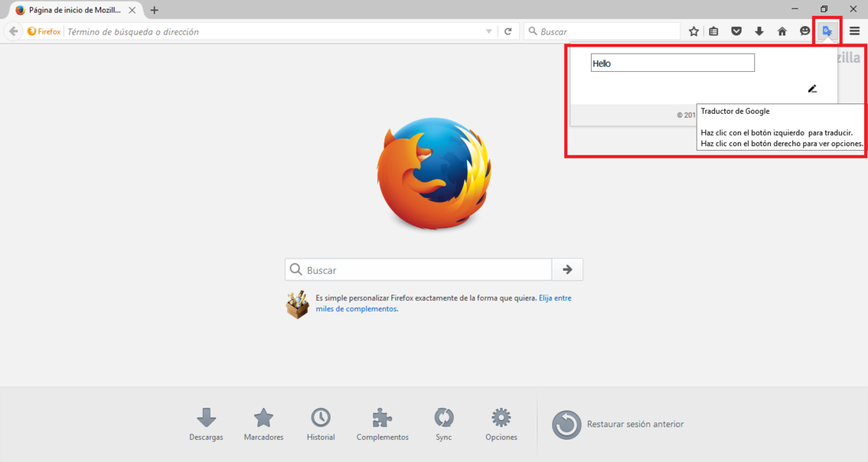Click the translator Hello text field
Screen dimensions: 868x462
pyautogui.click(x=672, y=62)
